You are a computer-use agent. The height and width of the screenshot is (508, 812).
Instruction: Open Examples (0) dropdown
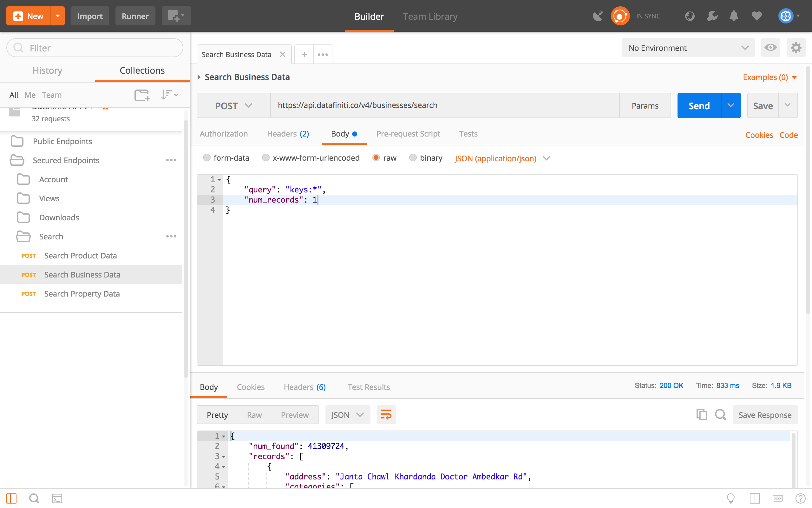pos(769,77)
